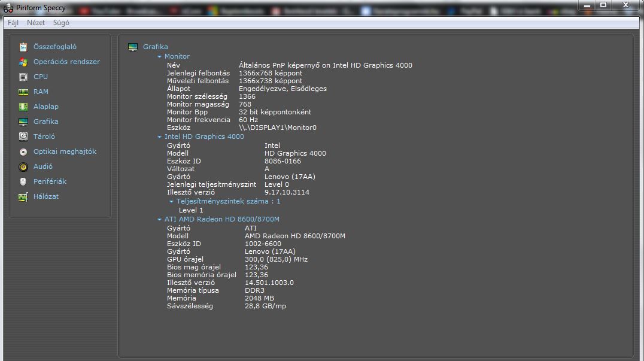Viewport: 644px width, 361px height.
Task: Open the Nézet menu
Action: click(36, 23)
